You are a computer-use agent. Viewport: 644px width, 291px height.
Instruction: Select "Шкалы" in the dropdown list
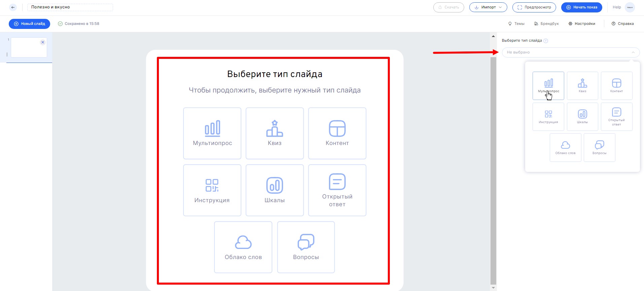(582, 117)
